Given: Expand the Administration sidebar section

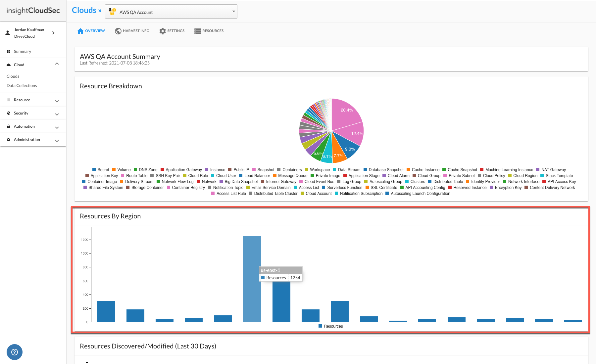Looking at the screenshot, I should point(57,141).
